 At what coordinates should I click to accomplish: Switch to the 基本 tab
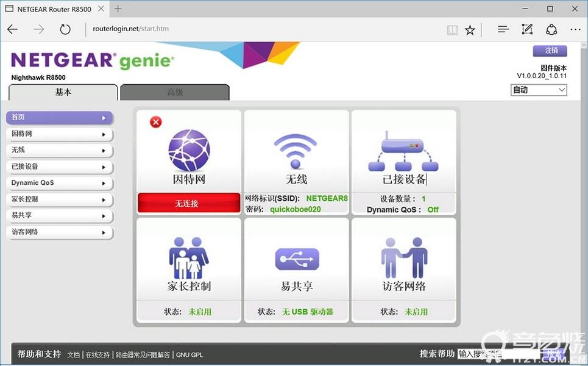tap(63, 92)
